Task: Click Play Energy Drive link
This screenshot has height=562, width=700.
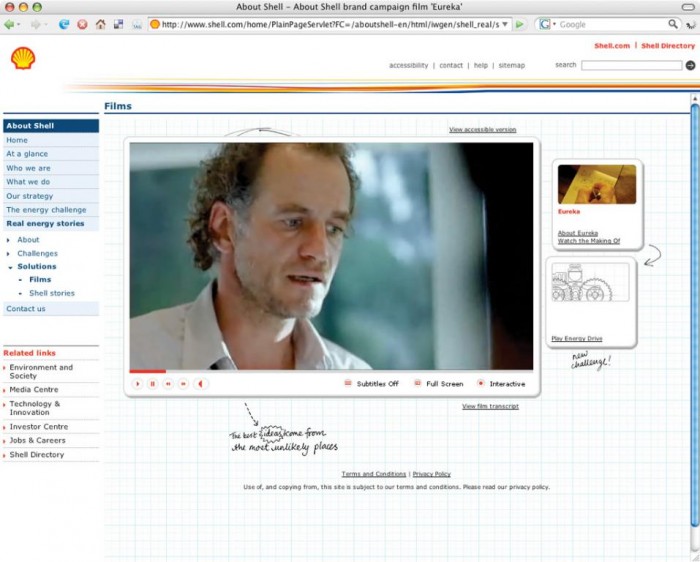Action: [577, 339]
